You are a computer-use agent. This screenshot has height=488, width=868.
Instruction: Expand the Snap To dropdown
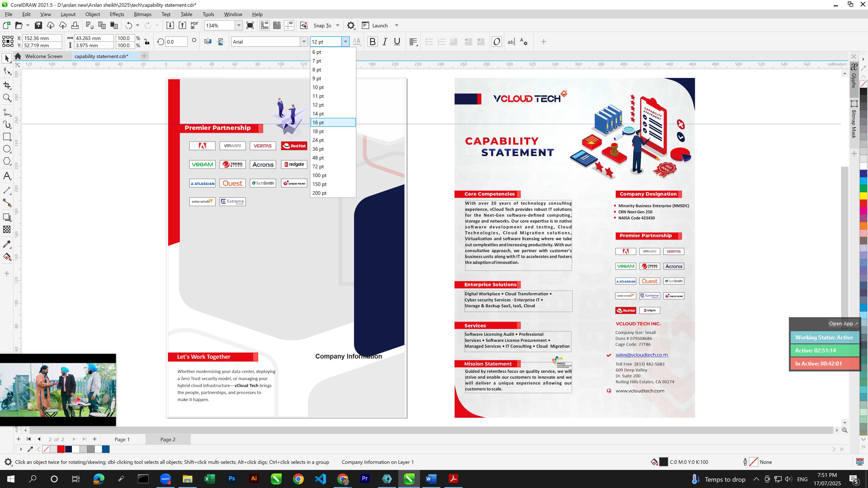coord(338,25)
